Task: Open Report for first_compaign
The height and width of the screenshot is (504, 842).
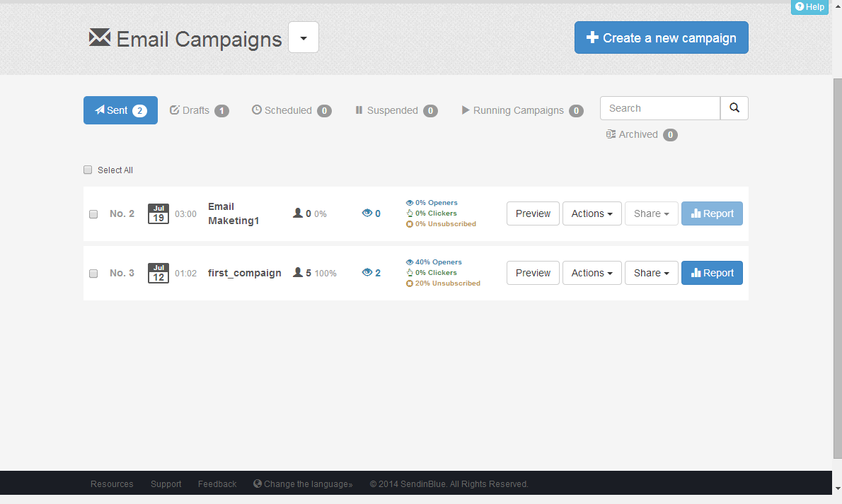Action: click(712, 273)
